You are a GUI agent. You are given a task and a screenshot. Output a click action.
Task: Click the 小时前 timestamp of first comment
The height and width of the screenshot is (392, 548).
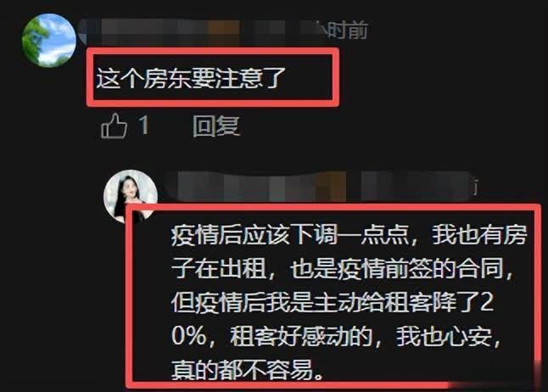pos(343,30)
